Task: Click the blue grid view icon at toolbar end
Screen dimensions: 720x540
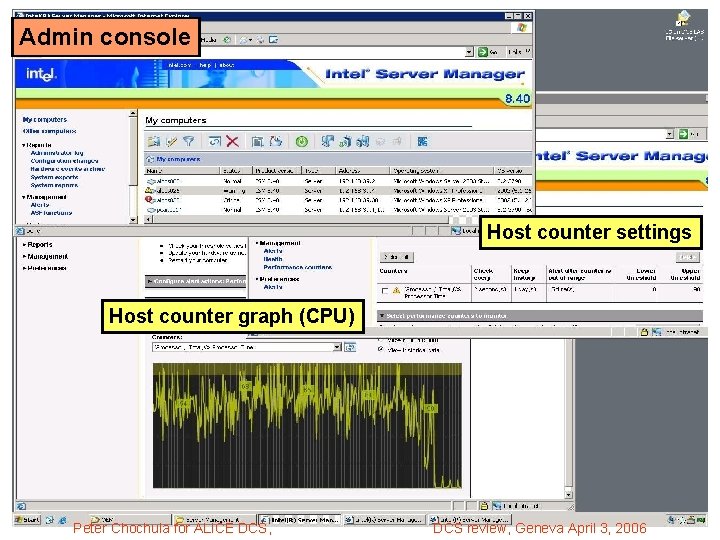Action: click(x=422, y=141)
